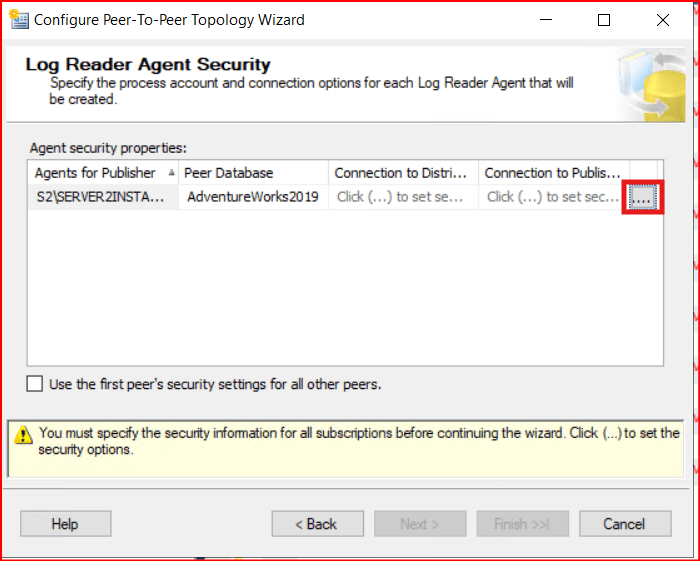700x561 pixels.
Task: Click the Connection to Publisher cell in the row
Action: pyautogui.click(x=553, y=197)
